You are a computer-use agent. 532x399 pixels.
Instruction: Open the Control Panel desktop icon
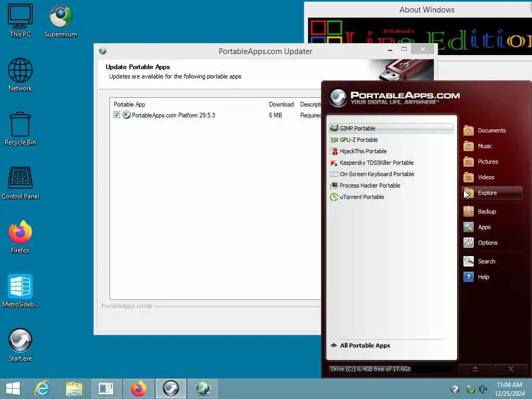click(20, 183)
